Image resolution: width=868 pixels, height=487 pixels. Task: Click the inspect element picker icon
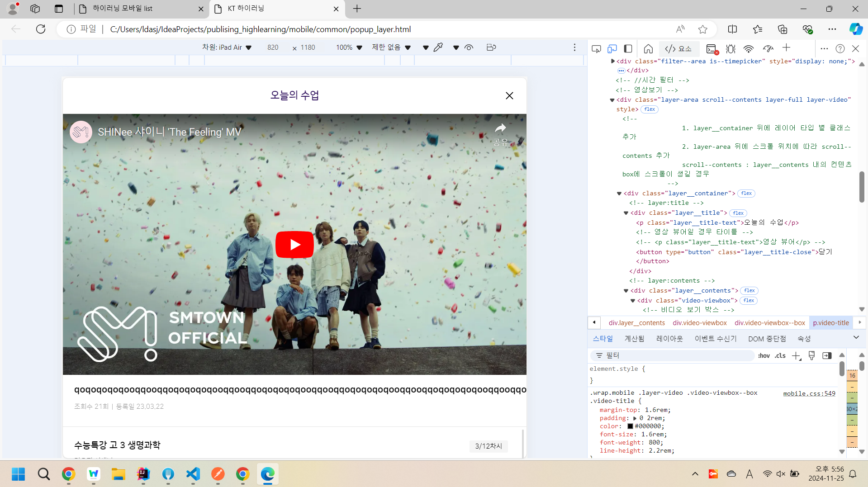coord(596,48)
